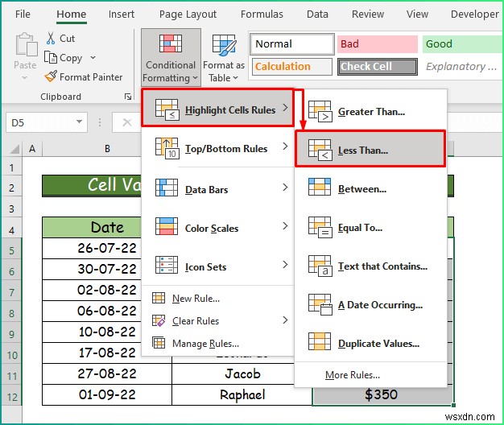Open the Format as Table dropdown
Viewport: 504px width, 425px height.
[235, 78]
